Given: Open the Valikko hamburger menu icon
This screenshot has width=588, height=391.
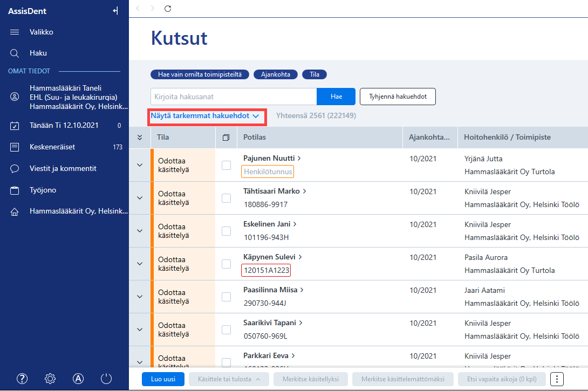Looking at the screenshot, I should (x=15, y=32).
